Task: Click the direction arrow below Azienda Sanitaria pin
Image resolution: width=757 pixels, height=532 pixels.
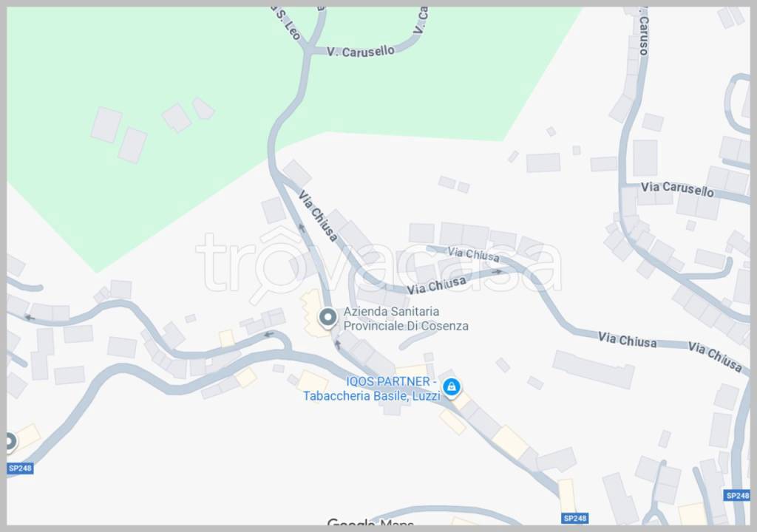Action: pyautogui.click(x=338, y=344)
